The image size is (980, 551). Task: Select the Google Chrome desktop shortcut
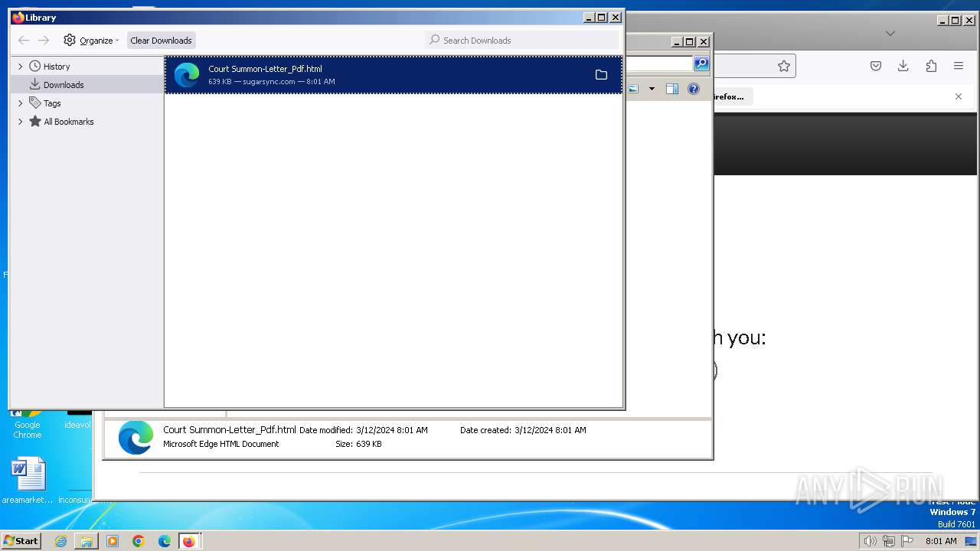click(28, 425)
